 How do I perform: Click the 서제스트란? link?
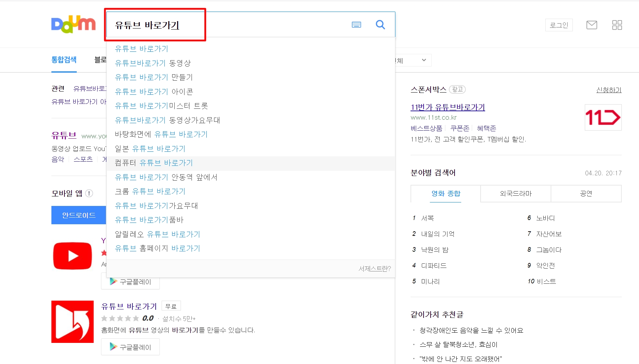pos(375,269)
